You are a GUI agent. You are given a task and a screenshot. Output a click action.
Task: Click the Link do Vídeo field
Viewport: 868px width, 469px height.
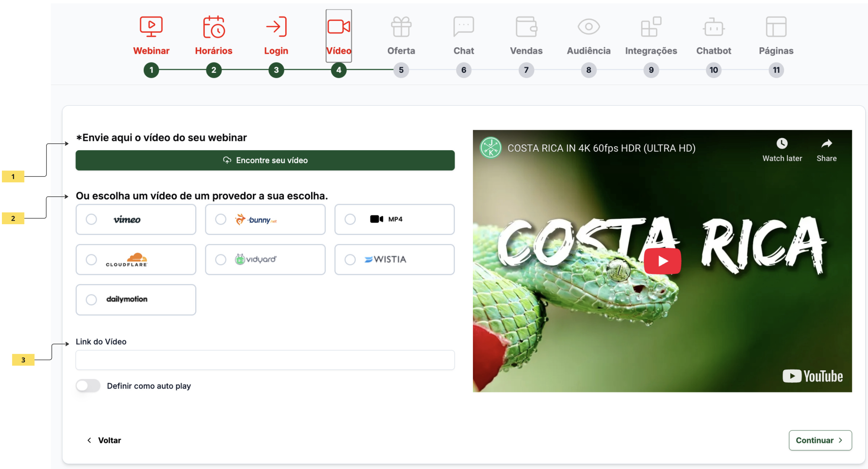265,360
